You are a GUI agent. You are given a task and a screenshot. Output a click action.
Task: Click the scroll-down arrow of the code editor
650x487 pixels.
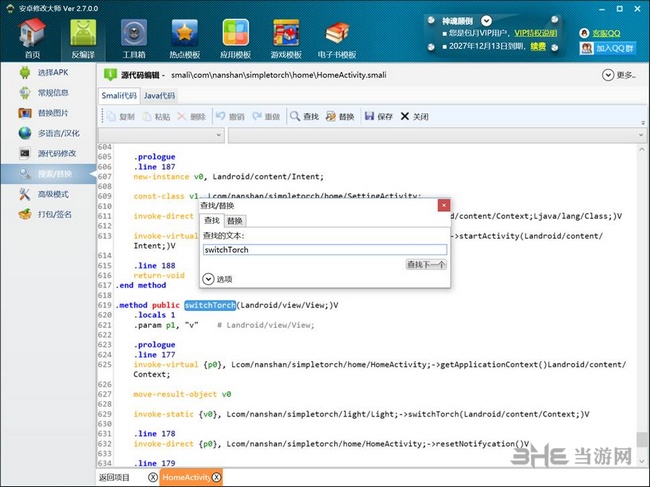coord(642,461)
